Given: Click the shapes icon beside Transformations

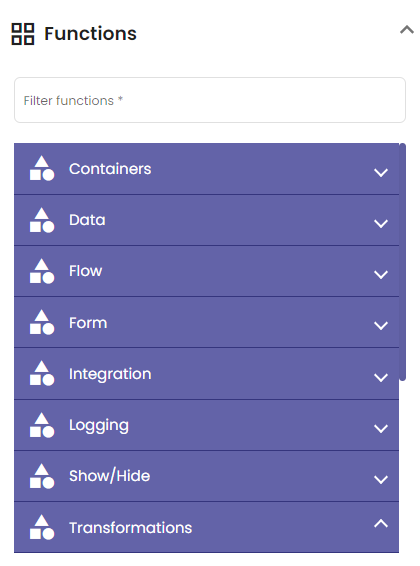Looking at the screenshot, I should [x=42, y=527].
